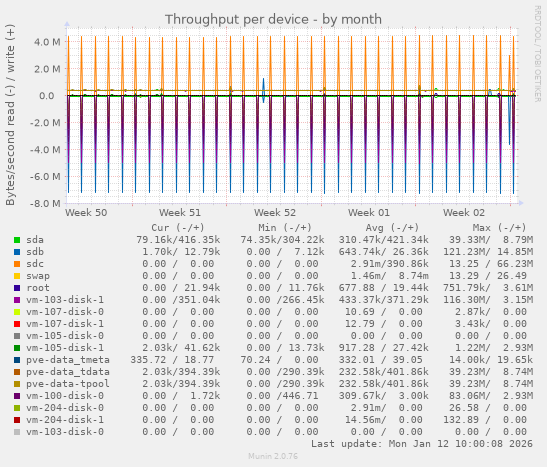Click the '-6.0 M' y-axis label
547x467 pixels.
pos(45,177)
